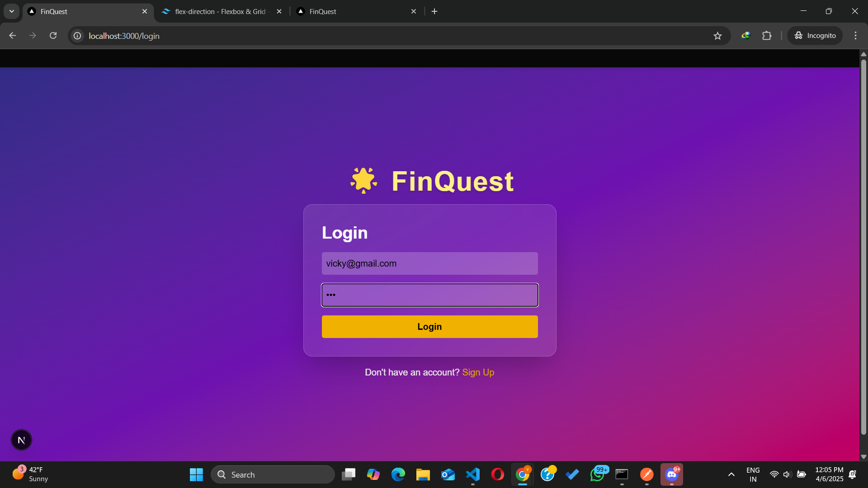Click into the password input field
Screen dimensions: 868x488
tap(429, 295)
